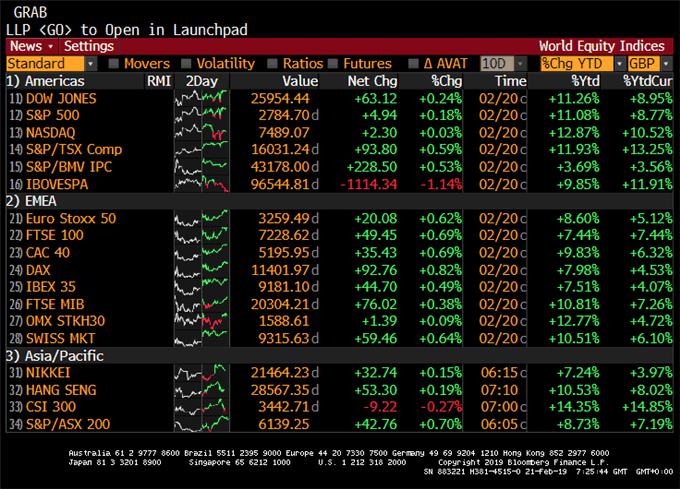
Task: Open the %Chg YTD dropdown arrow
Action: pos(619,64)
